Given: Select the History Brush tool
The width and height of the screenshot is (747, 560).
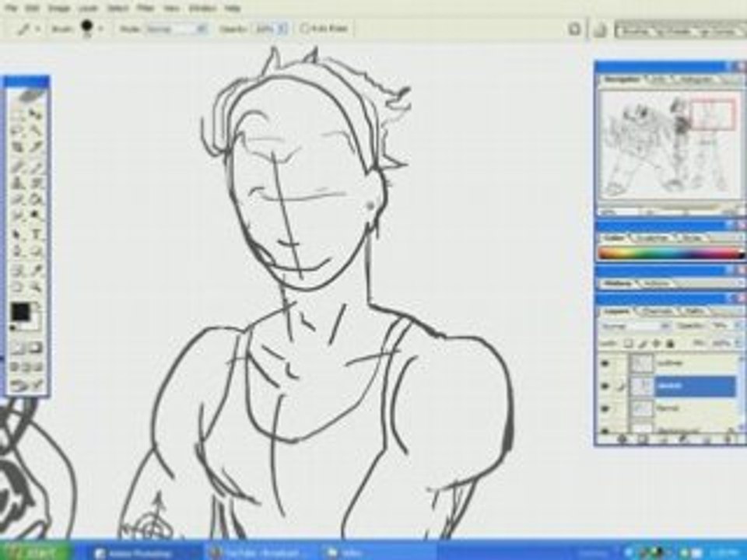Looking at the screenshot, I should click(x=35, y=183).
